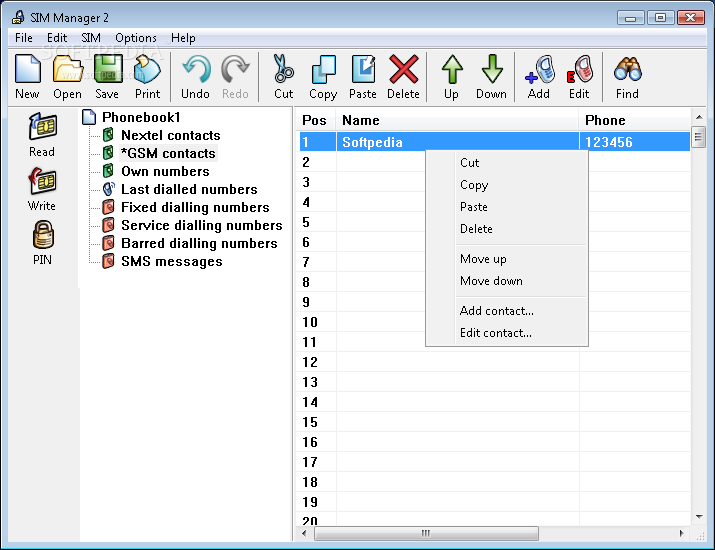Select the Softpedia name cell
Image resolution: width=715 pixels, height=550 pixels.
click(457, 142)
